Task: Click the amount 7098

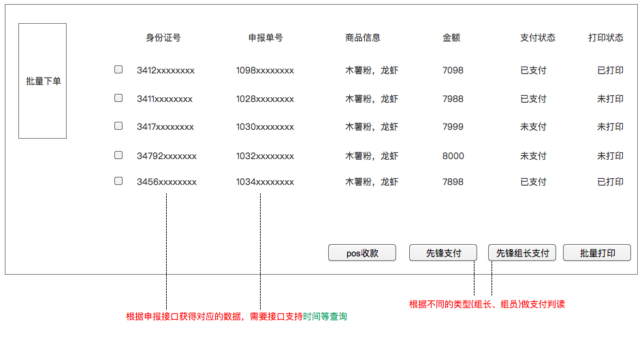Action: pyautogui.click(x=453, y=70)
